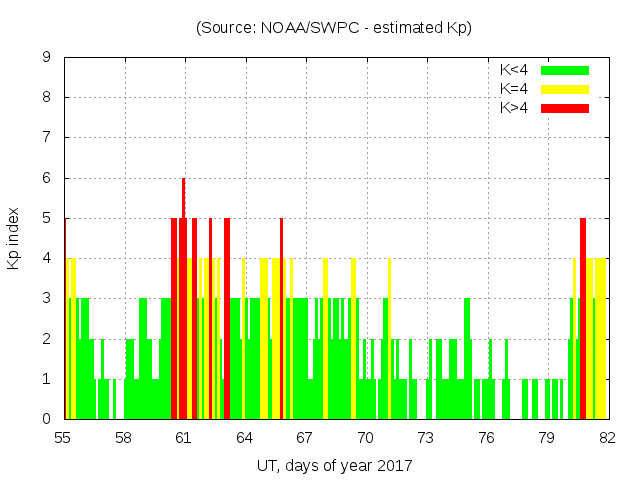
Task: Click the tallest red bar reaching Kp 6
Action: coord(184,300)
